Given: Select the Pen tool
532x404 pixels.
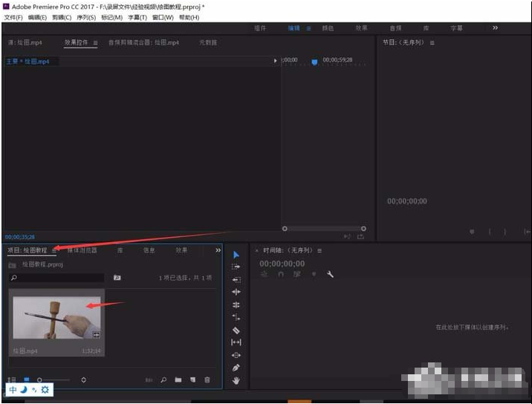Looking at the screenshot, I should coord(236,368).
